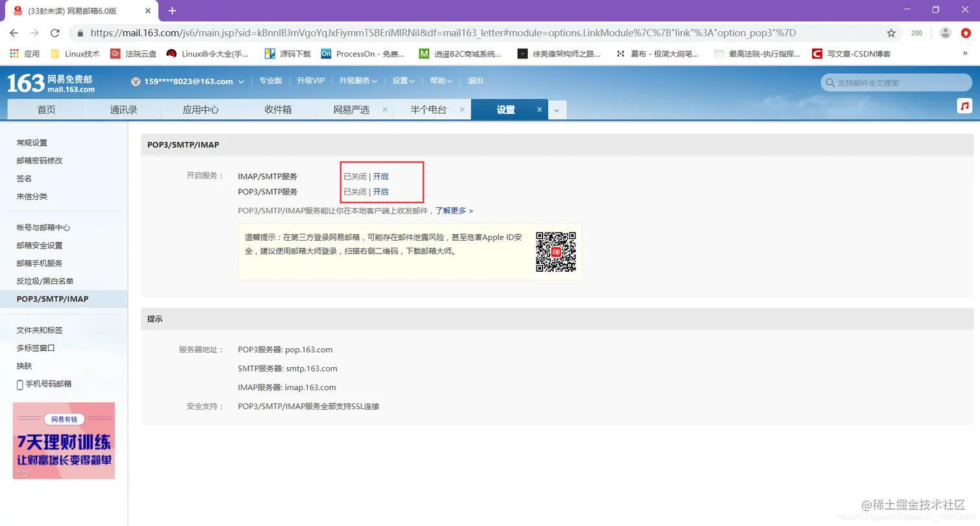Open the 法院云盘 bookmark

(x=134, y=54)
